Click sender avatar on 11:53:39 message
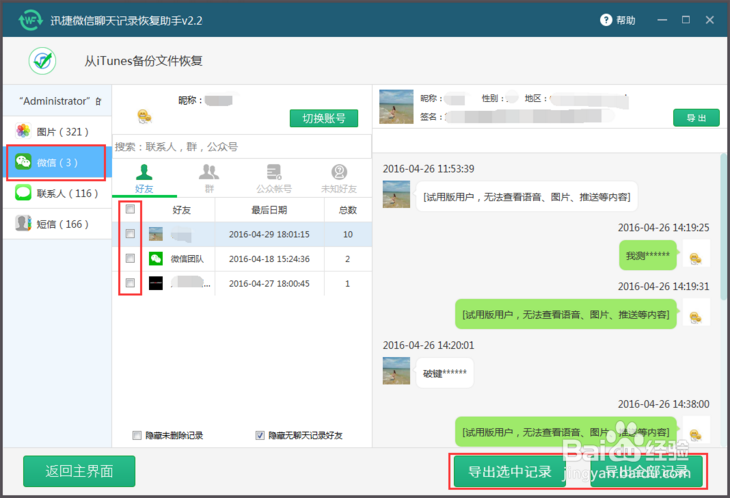 click(396, 194)
